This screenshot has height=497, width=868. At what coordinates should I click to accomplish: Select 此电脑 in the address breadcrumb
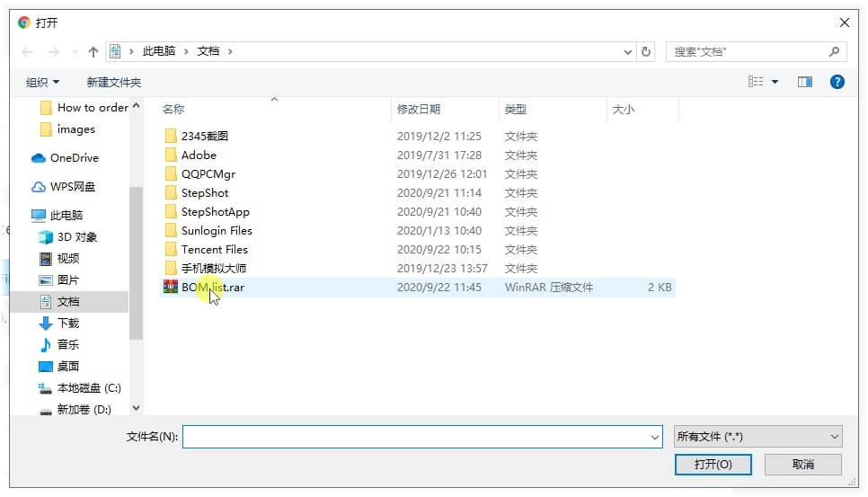point(159,51)
